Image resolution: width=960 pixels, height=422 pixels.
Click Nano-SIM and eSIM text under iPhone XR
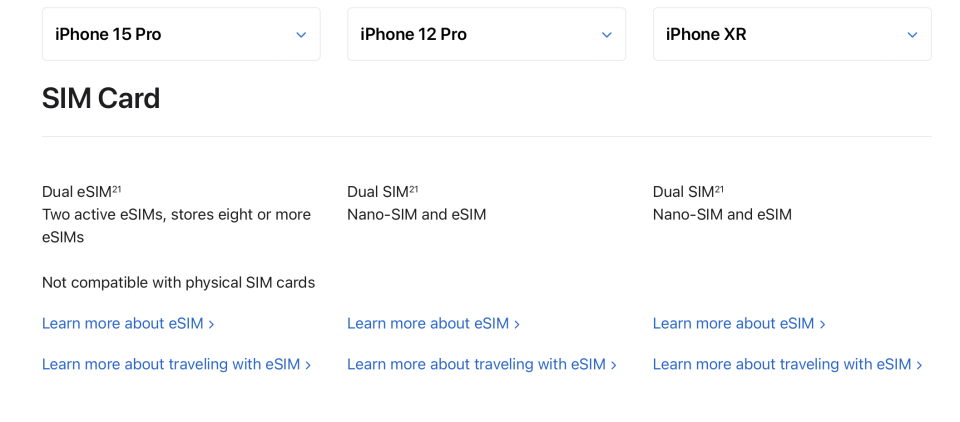pos(722,215)
